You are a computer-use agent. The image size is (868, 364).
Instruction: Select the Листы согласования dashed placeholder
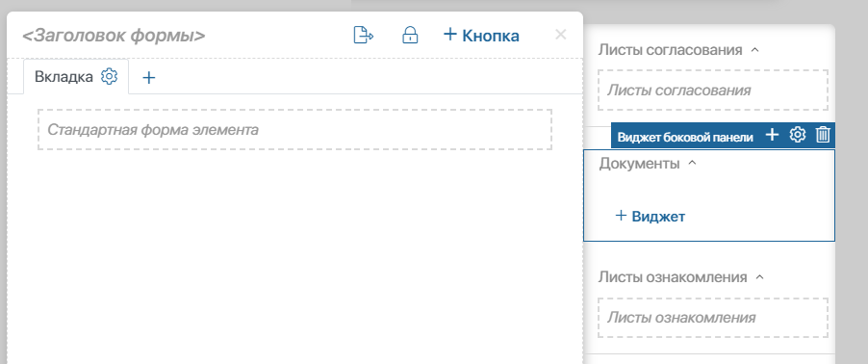pos(713,90)
